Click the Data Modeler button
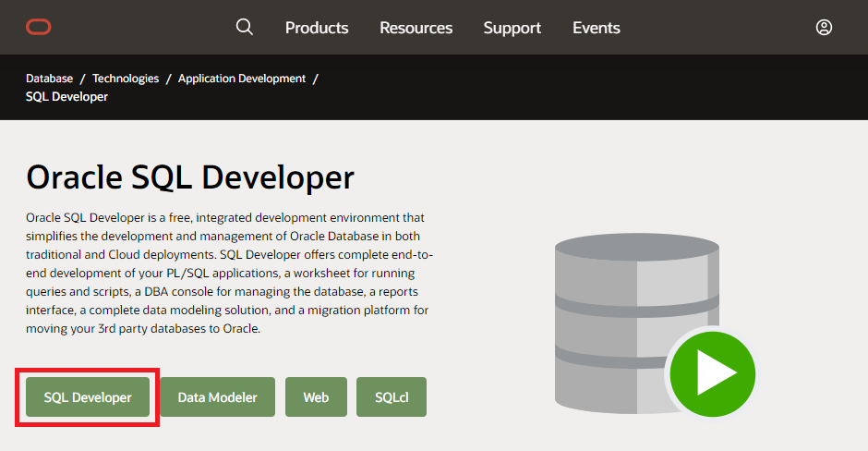The image size is (868, 451). click(x=218, y=397)
